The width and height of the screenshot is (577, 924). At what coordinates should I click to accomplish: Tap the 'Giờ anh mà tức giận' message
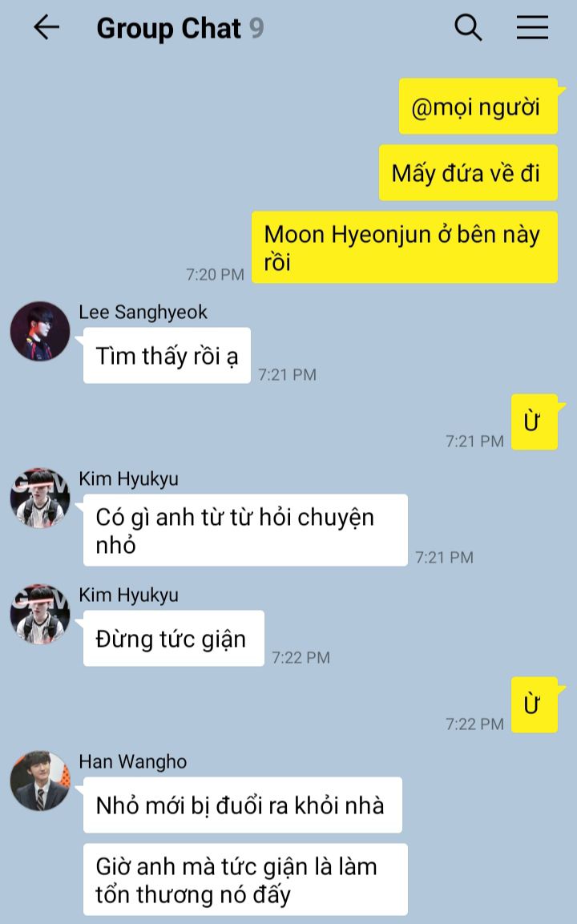pyautogui.click(x=245, y=880)
